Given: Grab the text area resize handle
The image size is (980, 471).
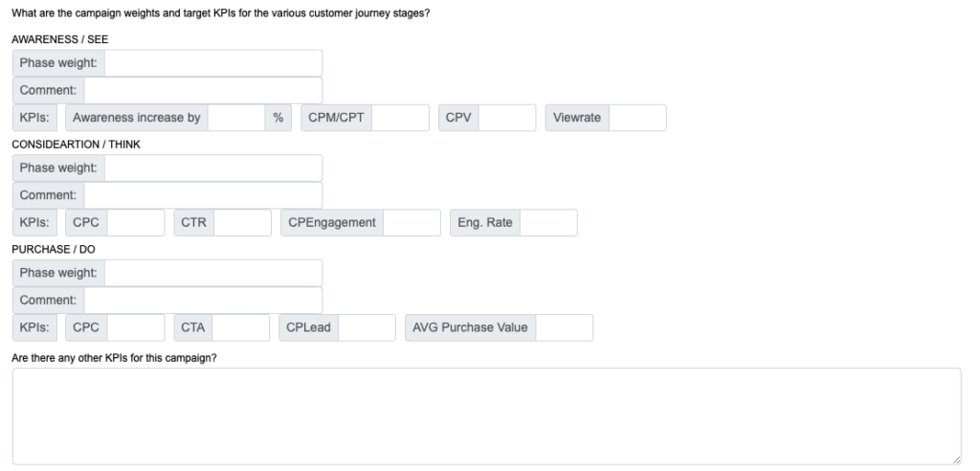Looking at the screenshot, I should click(956, 460).
